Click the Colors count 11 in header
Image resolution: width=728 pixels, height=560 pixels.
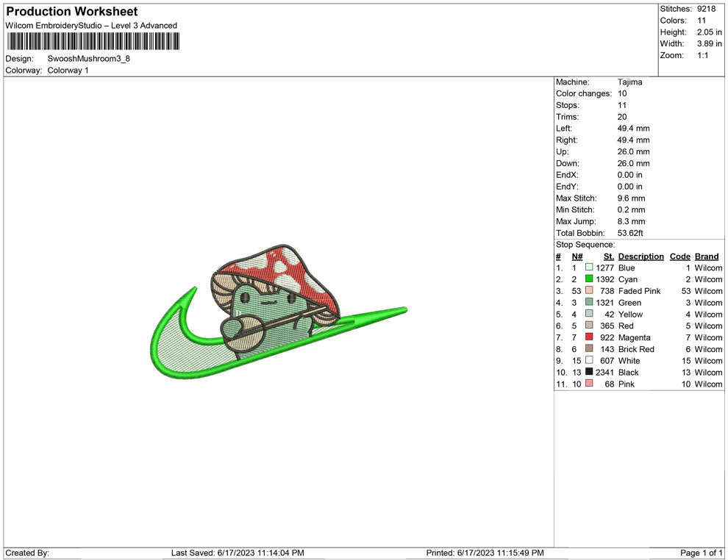point(702,21)
